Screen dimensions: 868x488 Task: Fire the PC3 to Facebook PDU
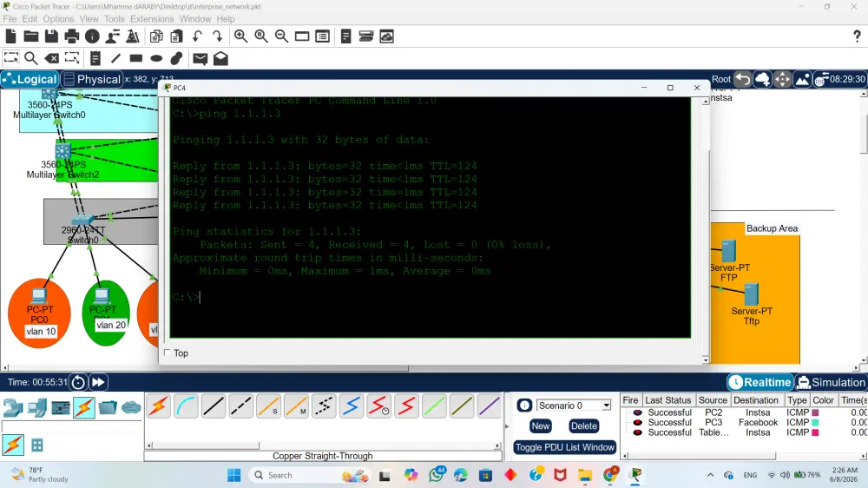click(638, 423)
